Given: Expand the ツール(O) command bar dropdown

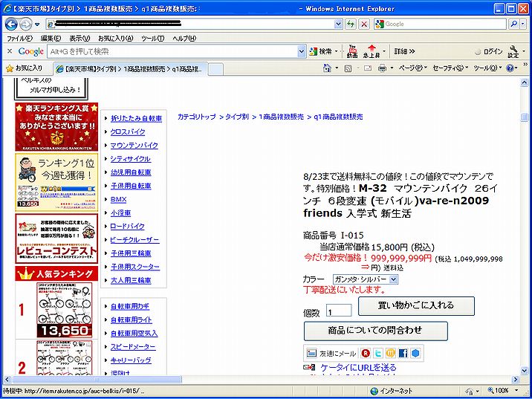Looking at the screenshot, I should [487, 68].
